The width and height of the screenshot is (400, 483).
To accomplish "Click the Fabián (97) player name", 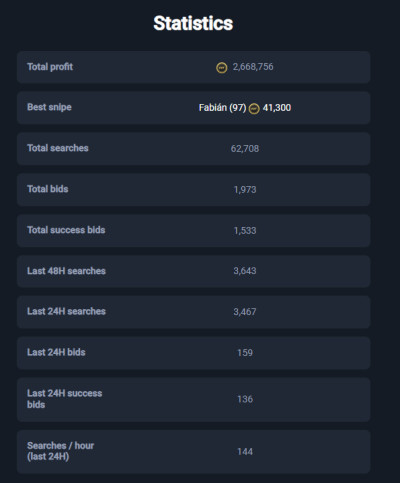I will (x=222, y=108).
